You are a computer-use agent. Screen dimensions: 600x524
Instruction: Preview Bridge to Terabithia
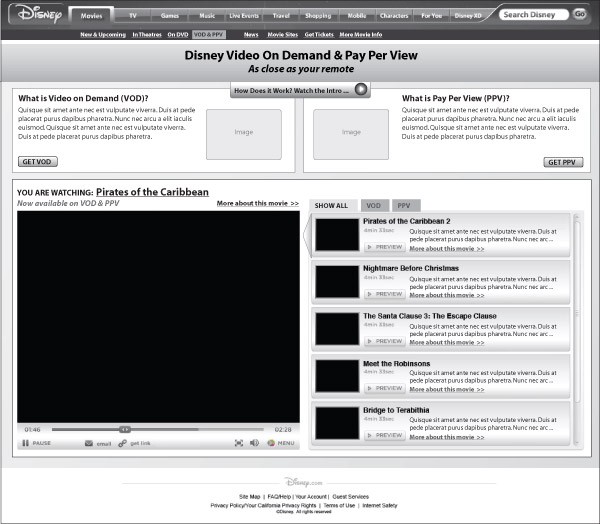pyautogui.click(x=385, y=435)
